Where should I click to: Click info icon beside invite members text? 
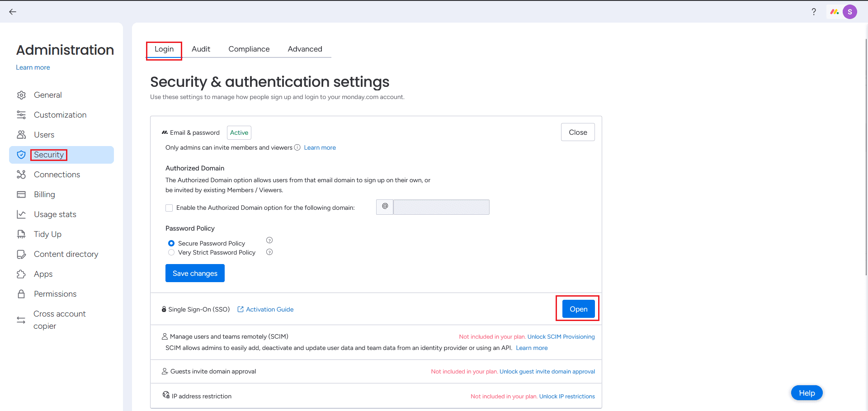click(297, 147)
